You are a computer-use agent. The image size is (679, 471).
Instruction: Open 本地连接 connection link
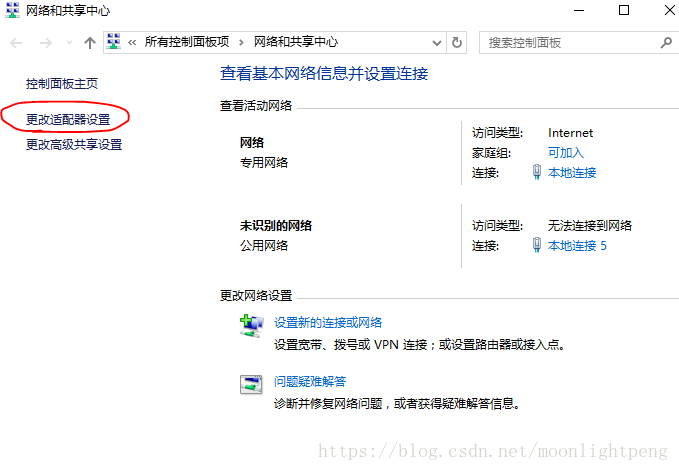[572, 172]
